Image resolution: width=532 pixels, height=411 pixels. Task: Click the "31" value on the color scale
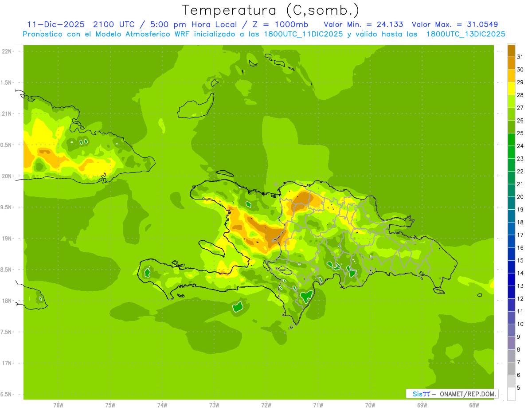[520, 57]
